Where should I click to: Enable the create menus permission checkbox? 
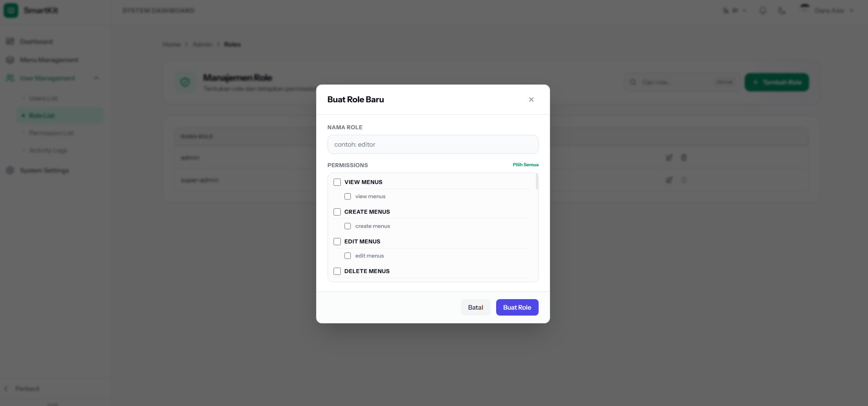[348, 226]
